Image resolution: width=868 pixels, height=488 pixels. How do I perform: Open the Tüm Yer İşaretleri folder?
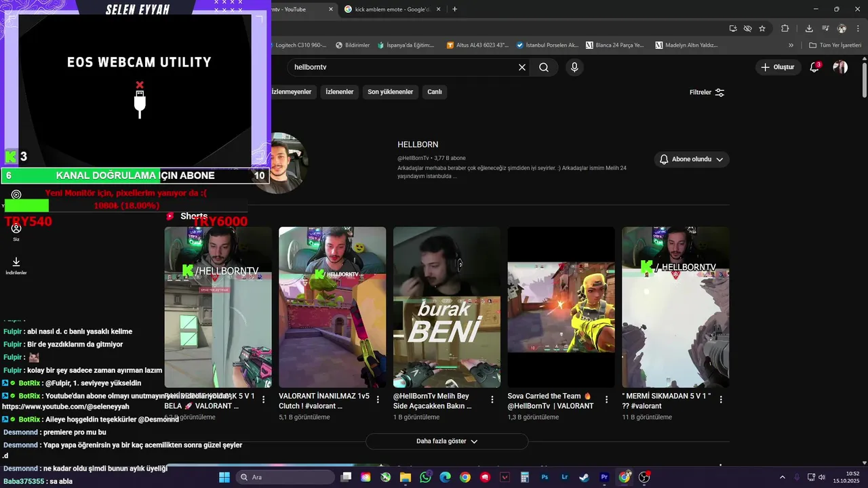(835, 45)
